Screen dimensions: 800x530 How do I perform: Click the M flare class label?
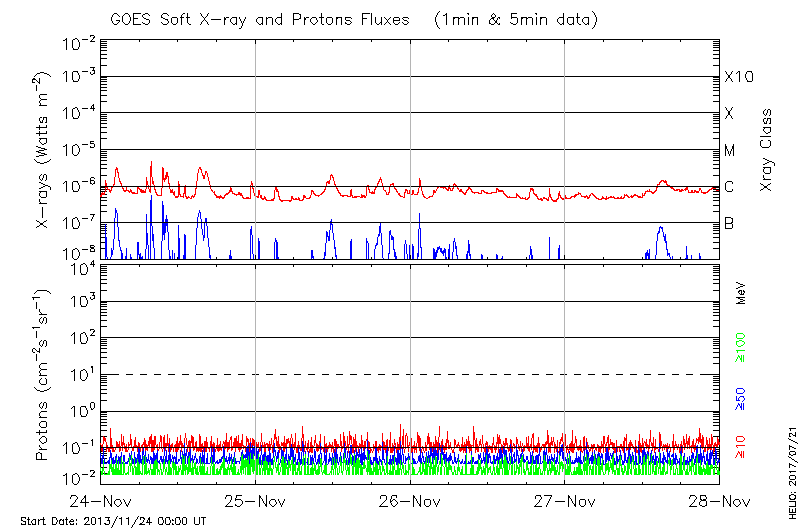pyautogui.click(x=730, y=151)
